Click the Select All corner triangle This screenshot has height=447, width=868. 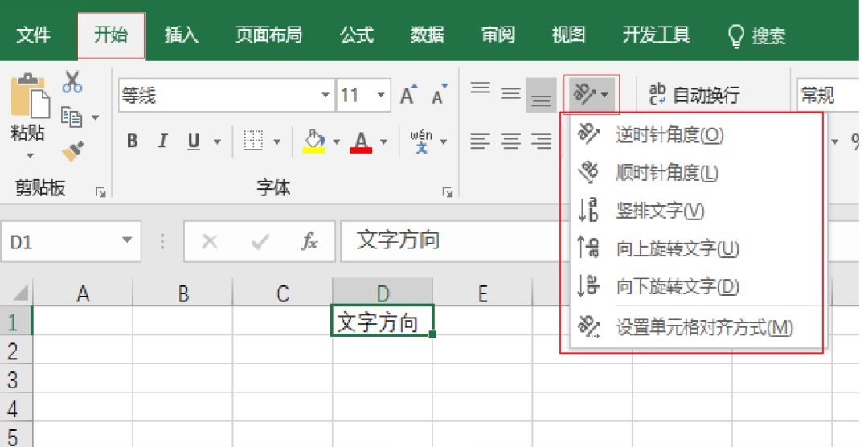pos(19,292)
